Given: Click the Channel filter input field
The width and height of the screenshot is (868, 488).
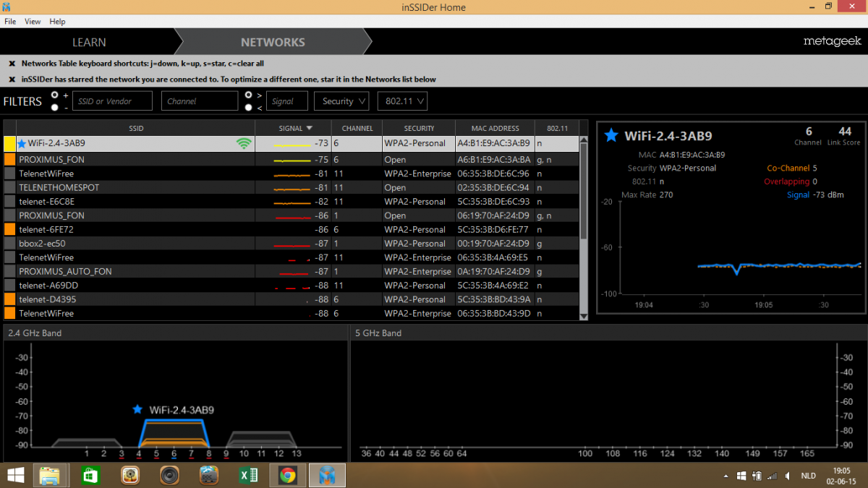Looking at the screenshot, I should coord(200,101).
